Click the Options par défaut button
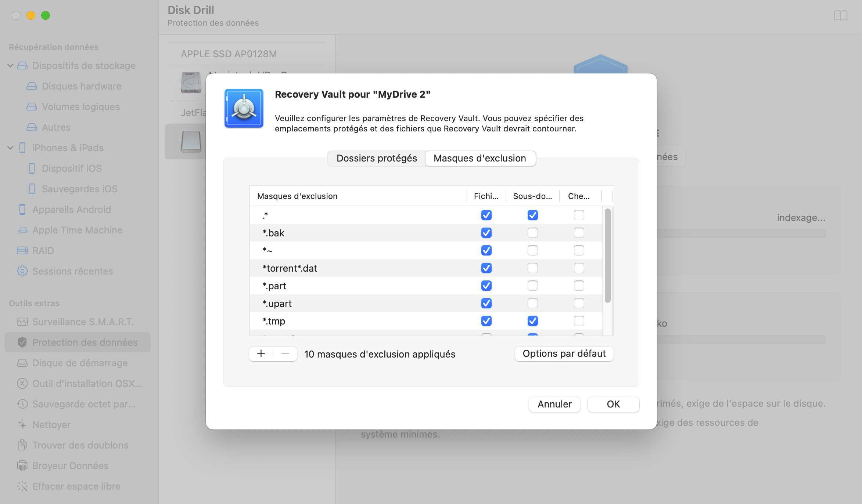The width and height of the screenshot is (862, 504). point(564,353)
